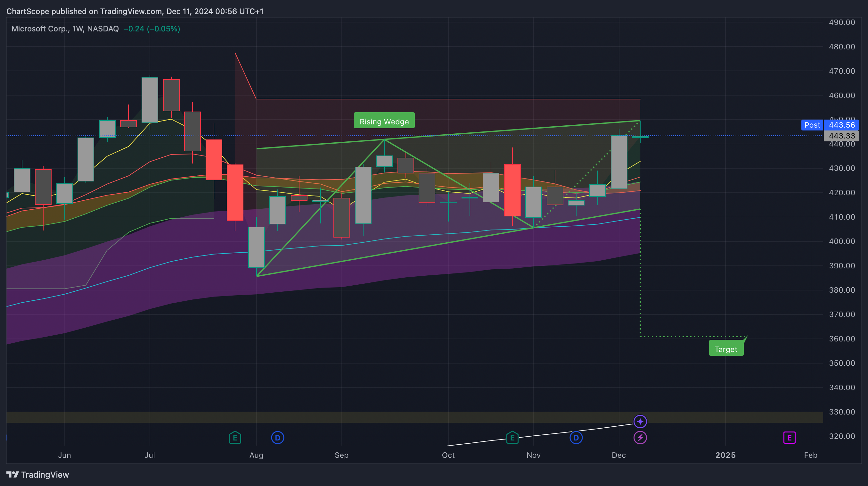This screenshot has height=486, width=868.
Task: Select the green Target label
Action: (x=726, y=349)
